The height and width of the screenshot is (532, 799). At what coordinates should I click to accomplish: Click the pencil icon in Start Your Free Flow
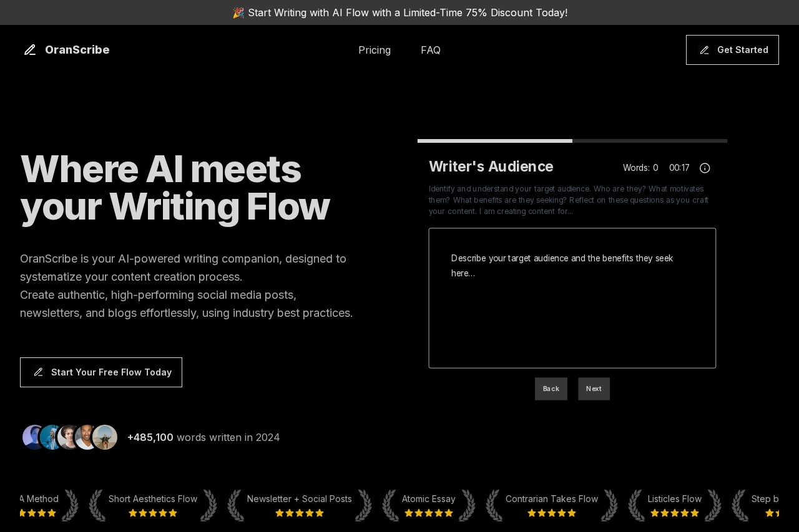pyautogui.click(x=38, y=372)
